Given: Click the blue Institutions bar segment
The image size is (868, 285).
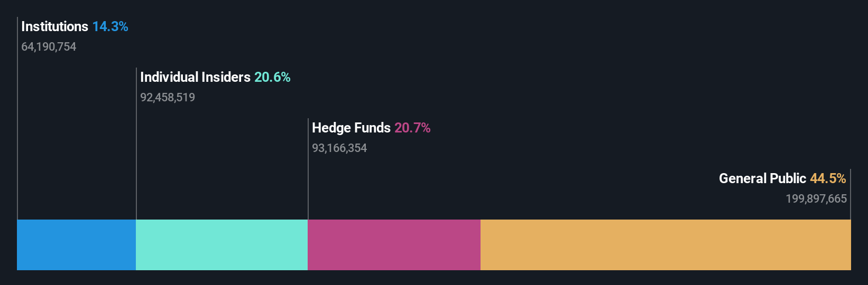Looking at the screenshot, I should coord(76,245).
